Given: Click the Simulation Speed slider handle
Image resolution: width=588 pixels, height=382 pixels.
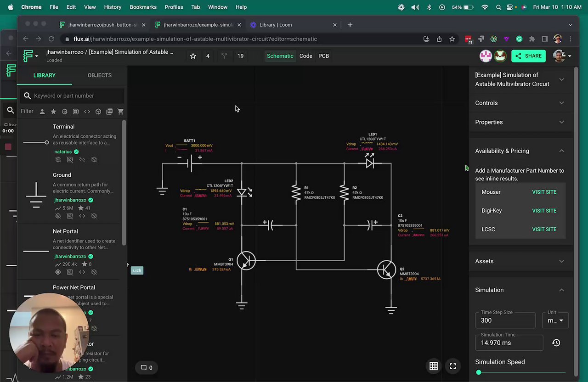Looking at the screenshot, I should tap(479, 372).
